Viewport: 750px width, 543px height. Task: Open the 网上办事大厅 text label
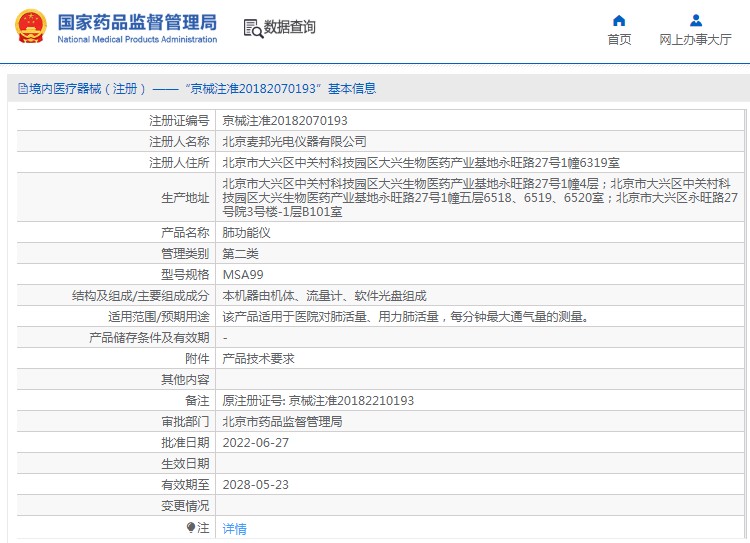pyautogui.click(x=695, y=40)
